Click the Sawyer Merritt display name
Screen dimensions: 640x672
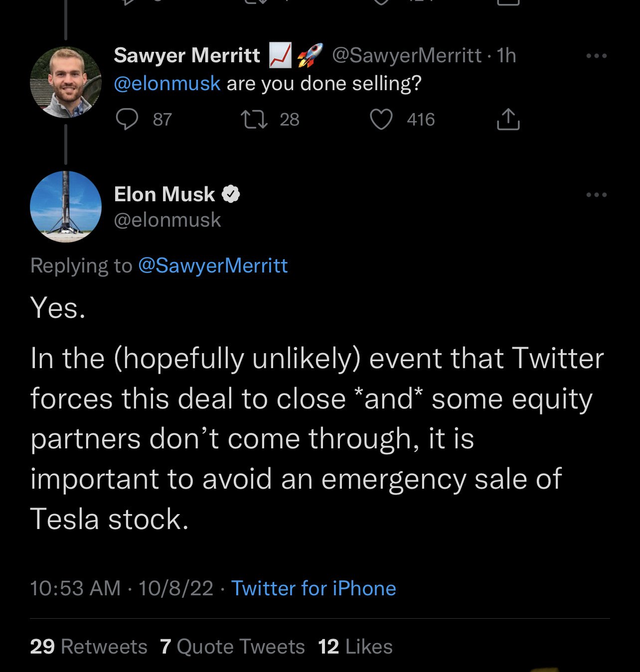(x=187, y=55)
